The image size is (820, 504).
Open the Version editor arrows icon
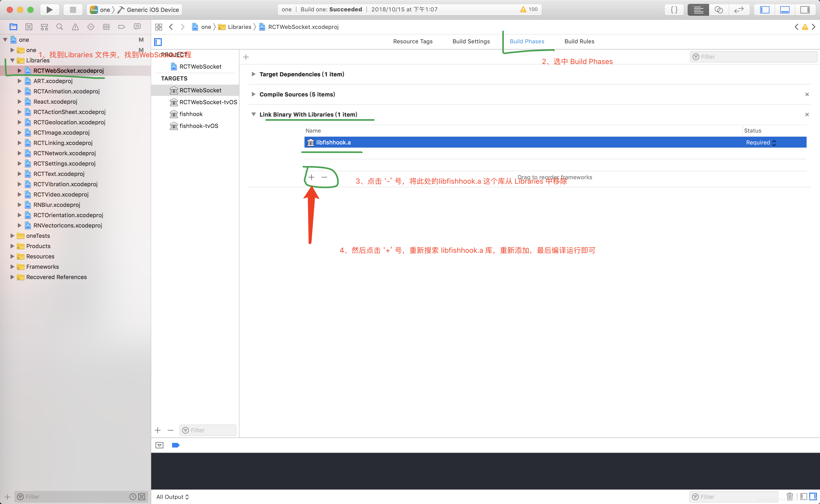739,10
